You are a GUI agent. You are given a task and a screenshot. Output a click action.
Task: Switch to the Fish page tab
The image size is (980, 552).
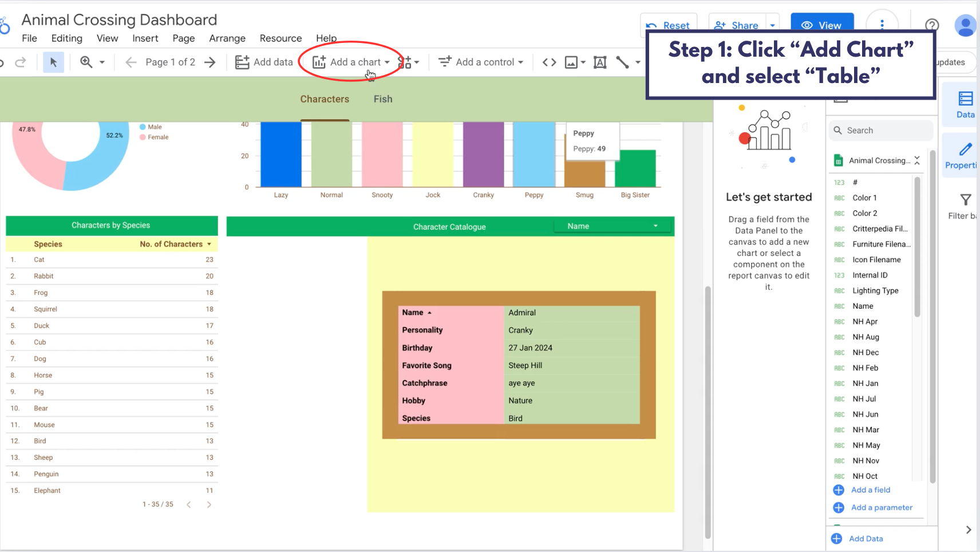(383, 99)
